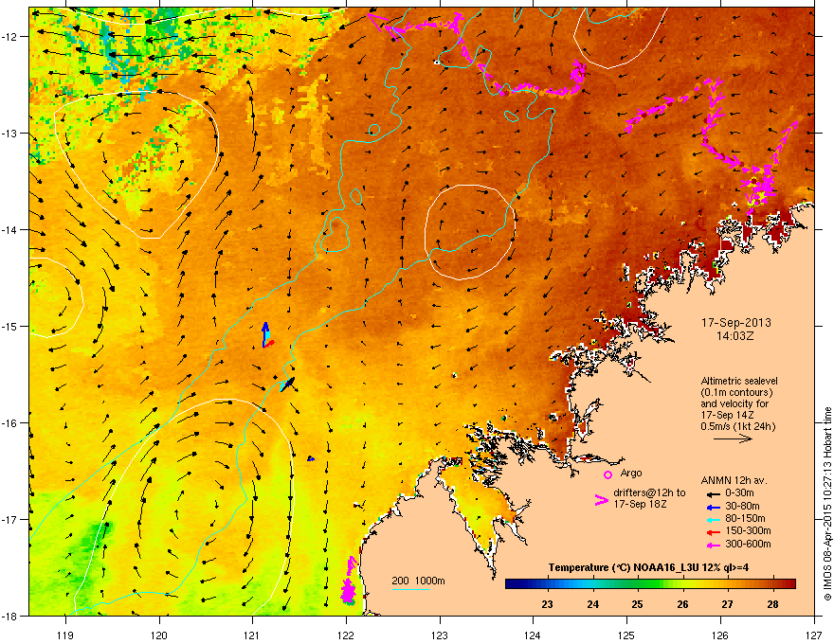Click the longitude axis label 125
Image resolution: width=834 pixels, height=644 pixels.
point(626,635)
